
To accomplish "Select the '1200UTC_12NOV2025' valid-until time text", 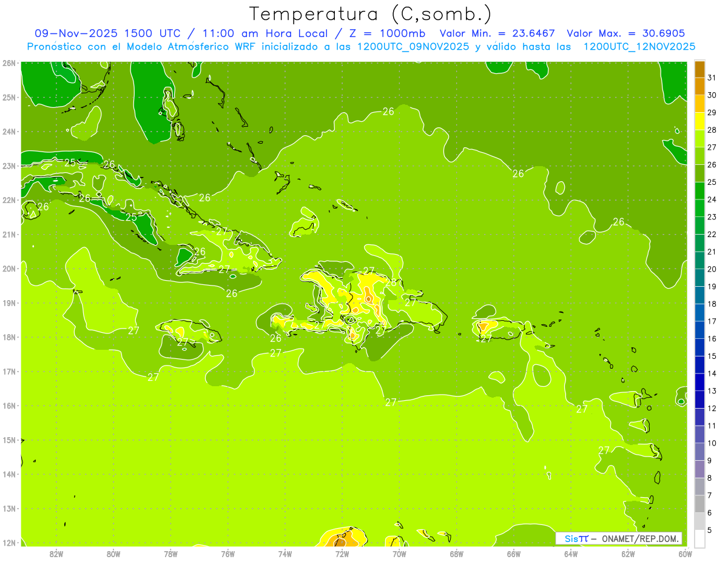I will [639, 46].
